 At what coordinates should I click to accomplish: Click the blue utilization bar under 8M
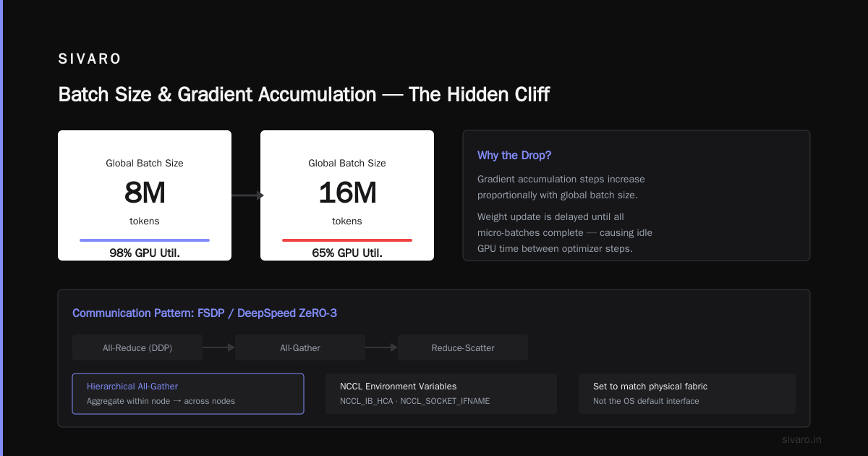pyautogui.click(x=145, y=240)
